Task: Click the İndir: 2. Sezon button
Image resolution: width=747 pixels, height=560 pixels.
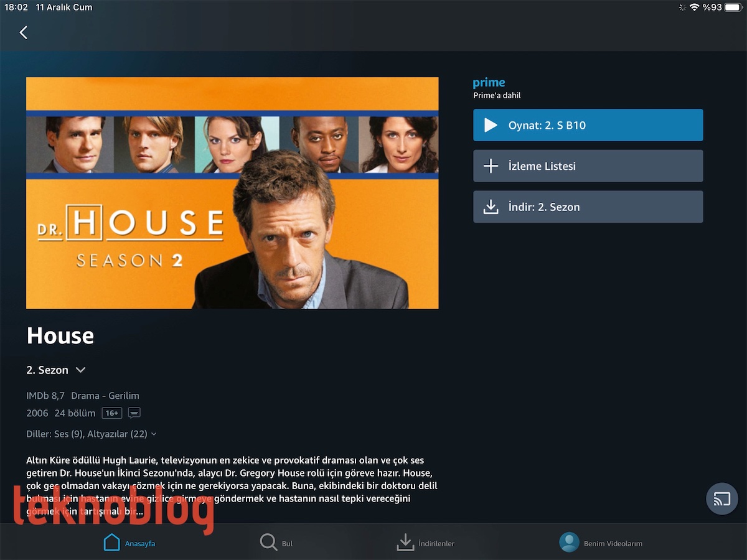Action: point(588,207)
